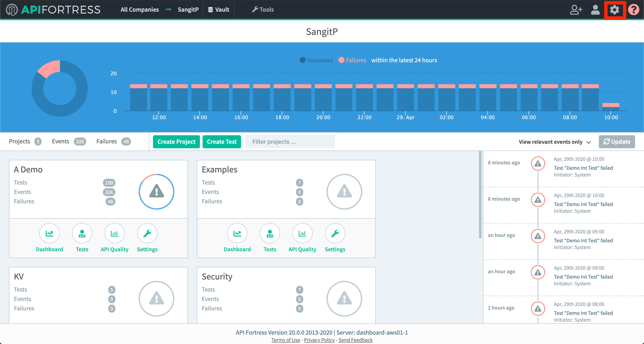The width and height of the screenshot is (644, 344).
Task: Click the Filter projects input field
Action: [290, 142]
